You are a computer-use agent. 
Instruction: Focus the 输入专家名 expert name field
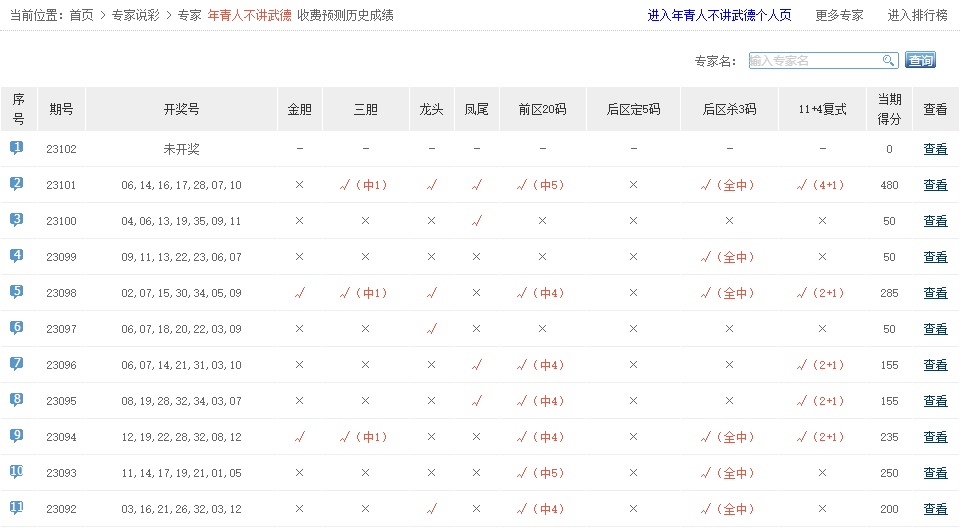[x=814, y=61]
